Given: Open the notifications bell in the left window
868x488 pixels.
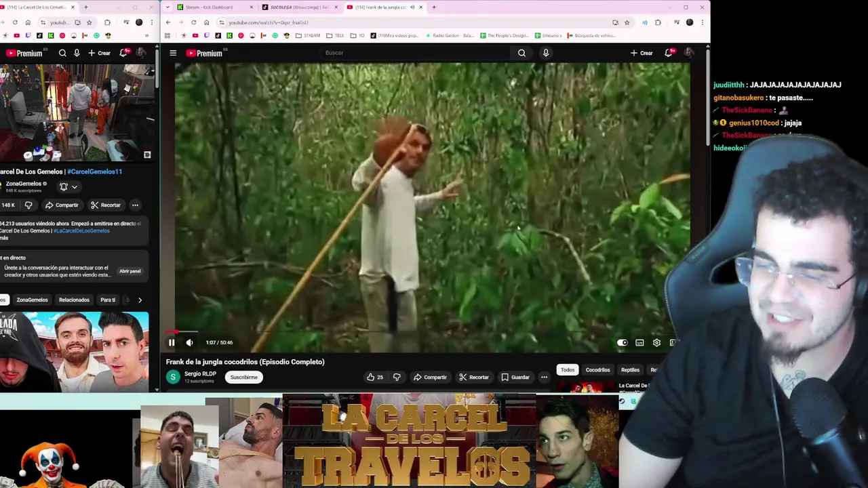Looking at the screenshot, I should click(124, 53).
